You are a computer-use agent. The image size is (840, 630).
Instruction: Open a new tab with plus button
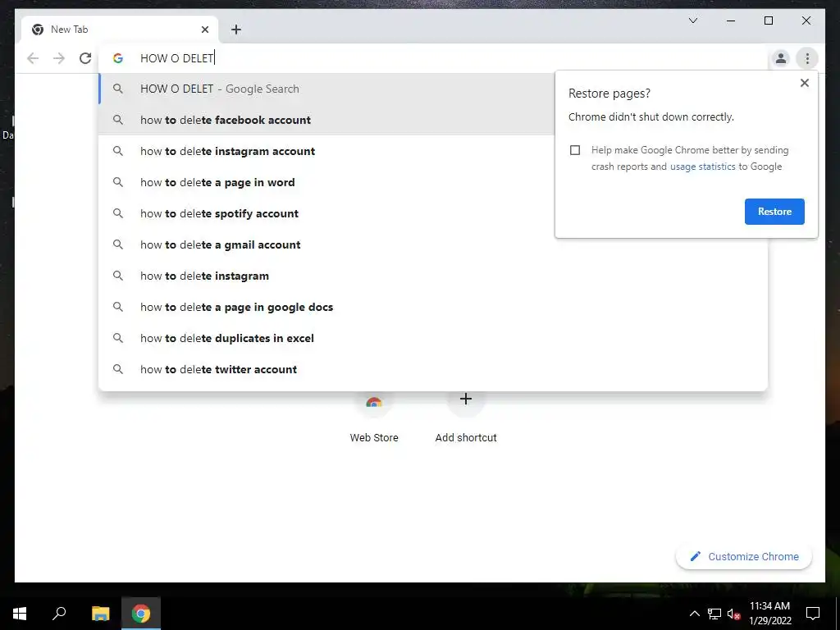(x=236, y=30)
